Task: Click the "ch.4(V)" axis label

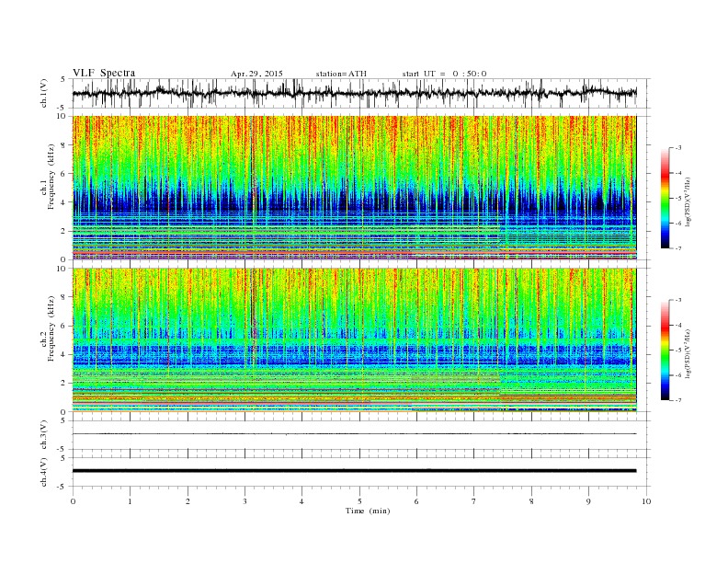Action: (x=44, y=472)
